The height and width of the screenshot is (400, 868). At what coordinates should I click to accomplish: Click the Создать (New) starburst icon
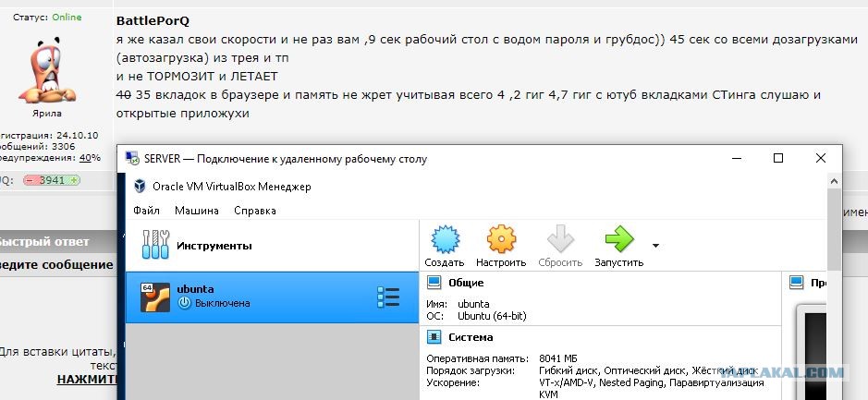pos(445,239)
